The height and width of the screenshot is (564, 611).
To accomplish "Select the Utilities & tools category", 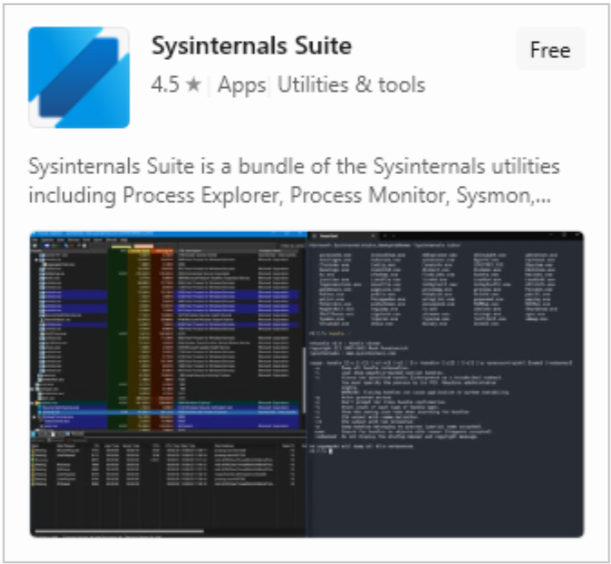I will (351, 85).
